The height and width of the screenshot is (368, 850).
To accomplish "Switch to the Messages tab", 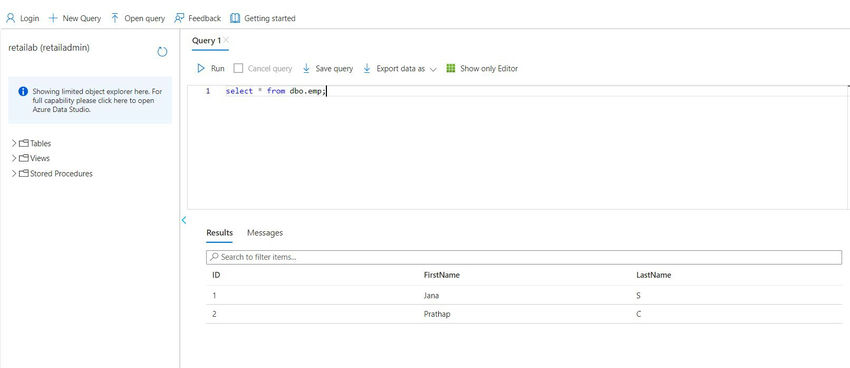I will tap(265, 233).
